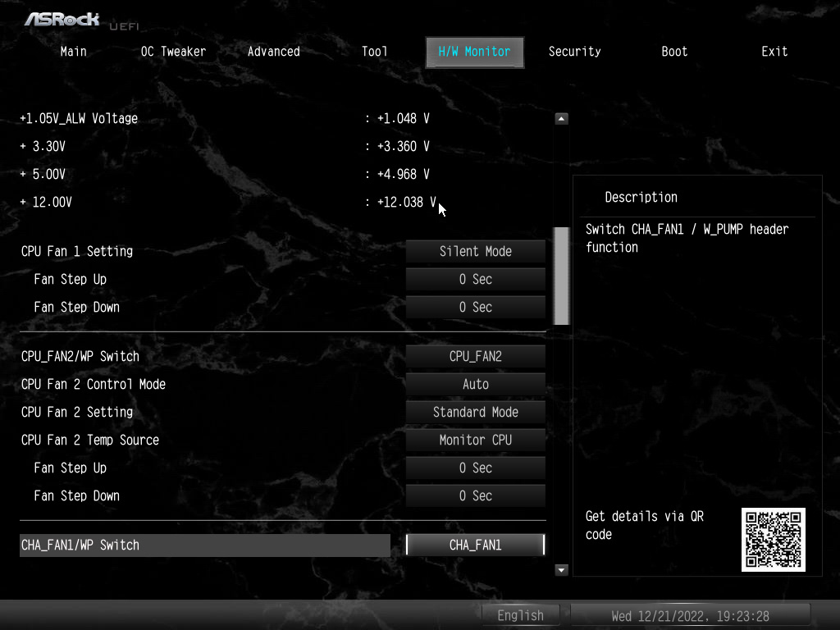Go to the Advanced tab
The width and height of the screenshot is (840, 630).
pos(273,52)
